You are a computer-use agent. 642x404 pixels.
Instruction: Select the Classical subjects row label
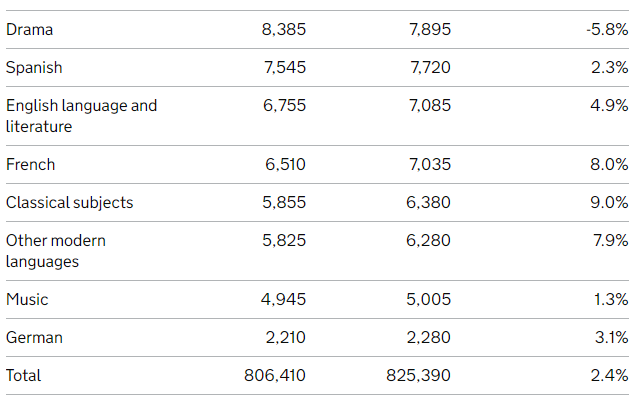70,203
